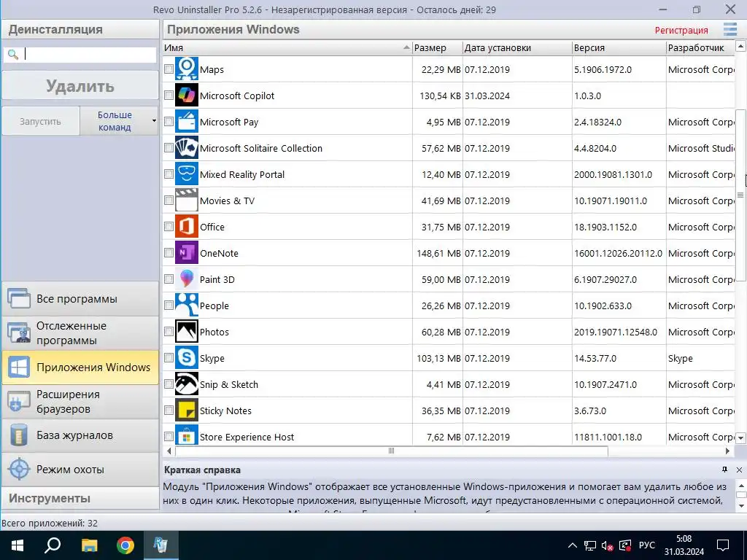Close the Краткая справка help panel

739,470
